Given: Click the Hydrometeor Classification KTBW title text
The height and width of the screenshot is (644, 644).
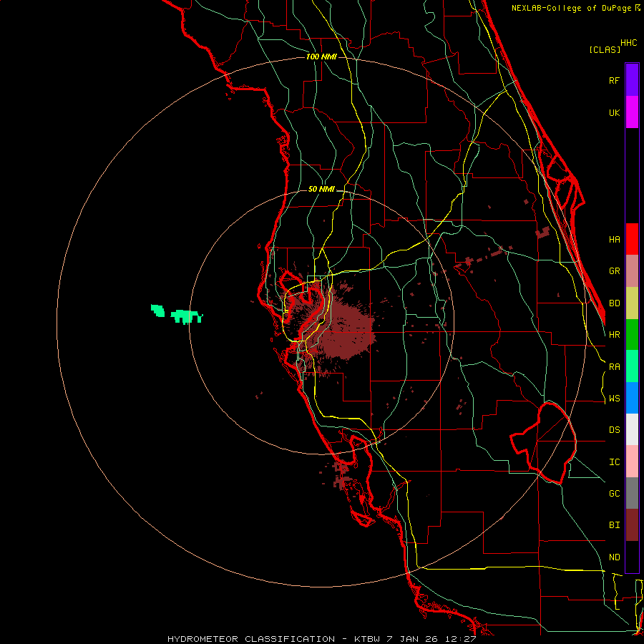Looking at the screenshot, I should [x=321, y=639].
